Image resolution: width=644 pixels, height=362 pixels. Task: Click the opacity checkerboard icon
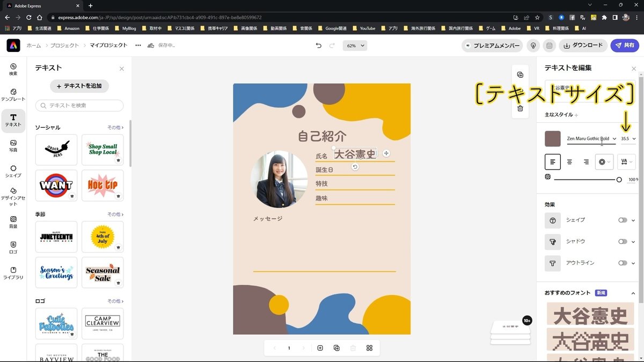(x=548, y=176)
